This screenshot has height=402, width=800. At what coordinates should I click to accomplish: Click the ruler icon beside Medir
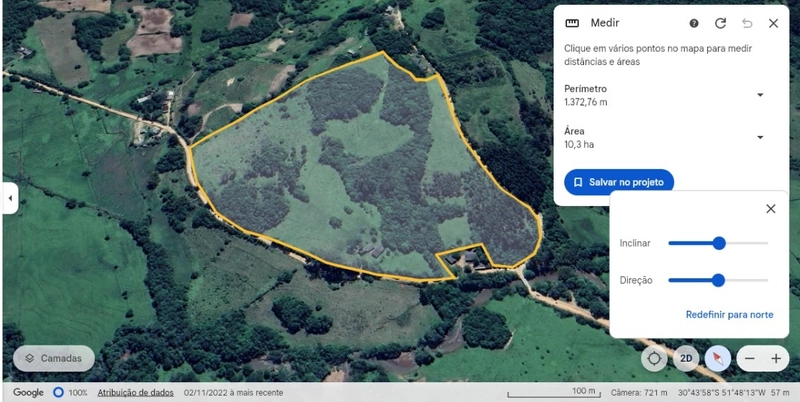[573, 23]
